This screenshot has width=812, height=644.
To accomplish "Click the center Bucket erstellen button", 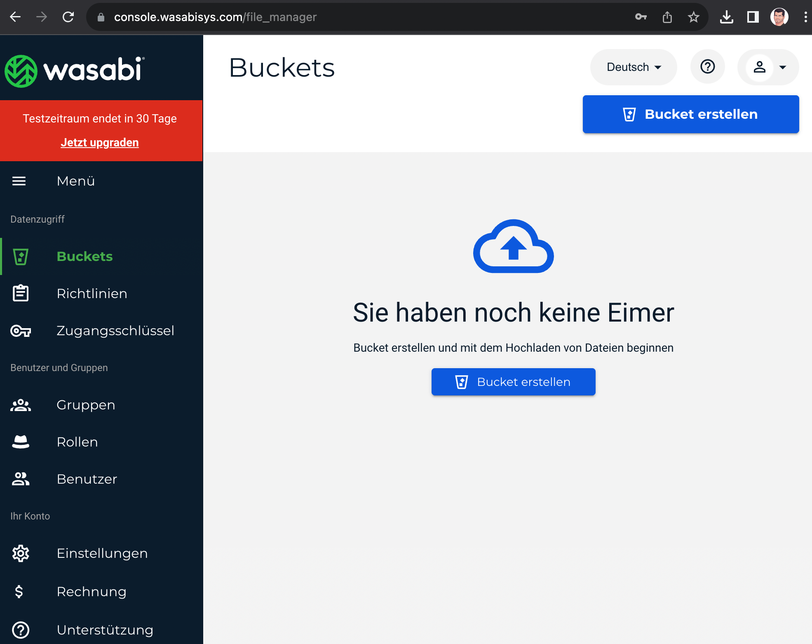I will [x=513, y=382].
